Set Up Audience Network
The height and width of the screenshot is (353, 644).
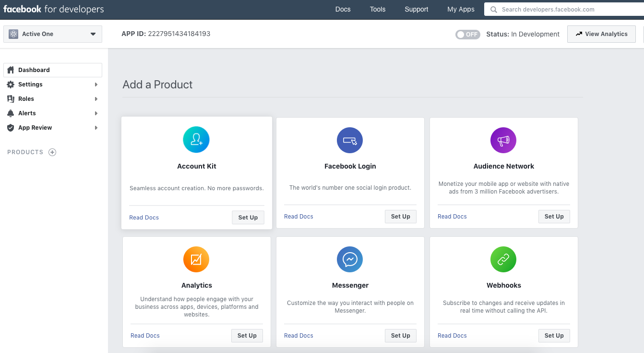[x=554, y=217]
